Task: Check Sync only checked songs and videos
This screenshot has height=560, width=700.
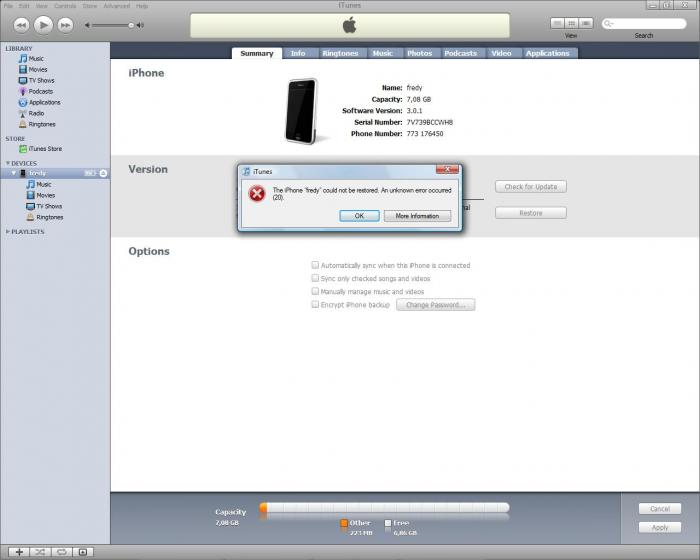Action: (315, 278)
